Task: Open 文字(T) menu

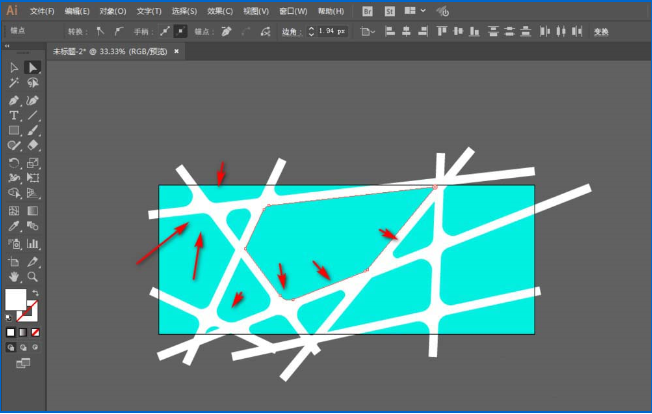Action: [x=149, y=11]
